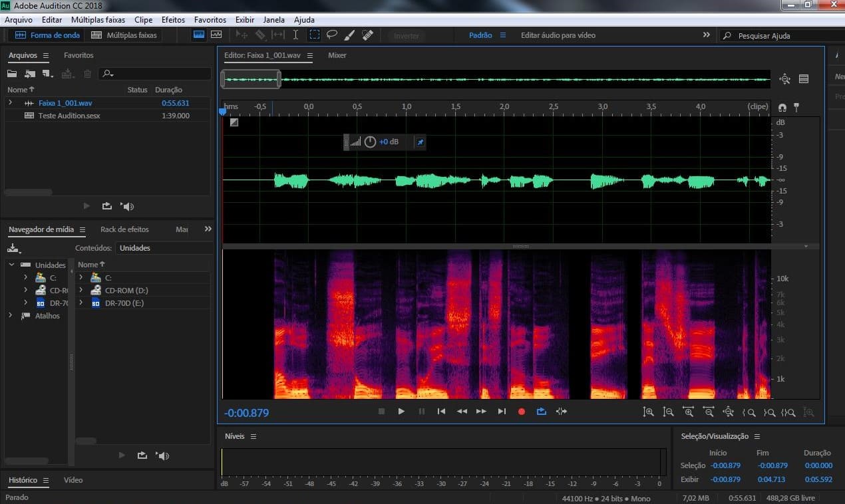Click the Arquivos panel search field
845x504 pixels.
155,74
